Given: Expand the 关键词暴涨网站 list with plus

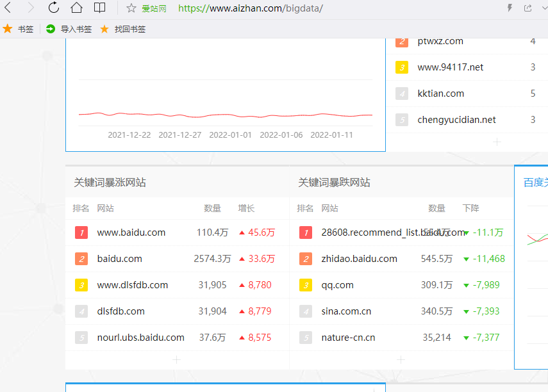Looking at the screenshot, I should pyautogui.click(x=176, y=359).
